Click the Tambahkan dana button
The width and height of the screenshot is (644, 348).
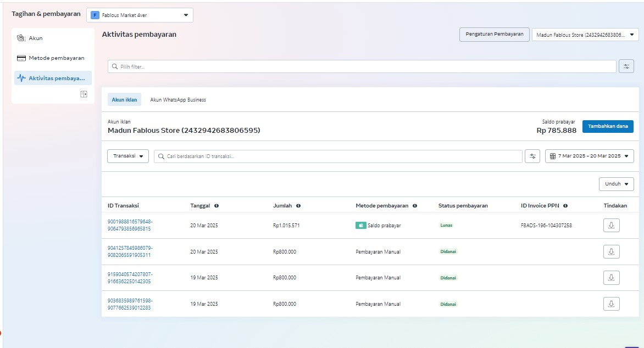608,126
